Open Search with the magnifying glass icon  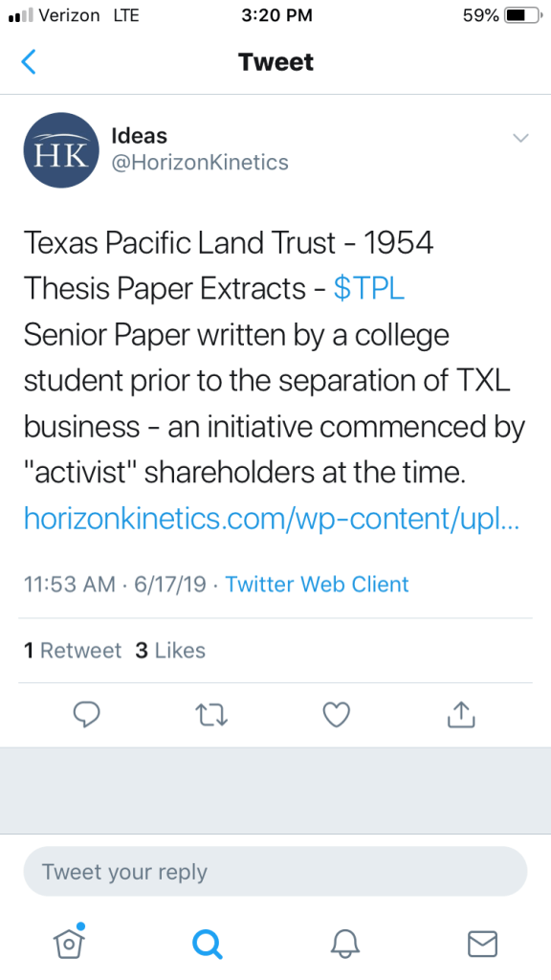point(207,944)
